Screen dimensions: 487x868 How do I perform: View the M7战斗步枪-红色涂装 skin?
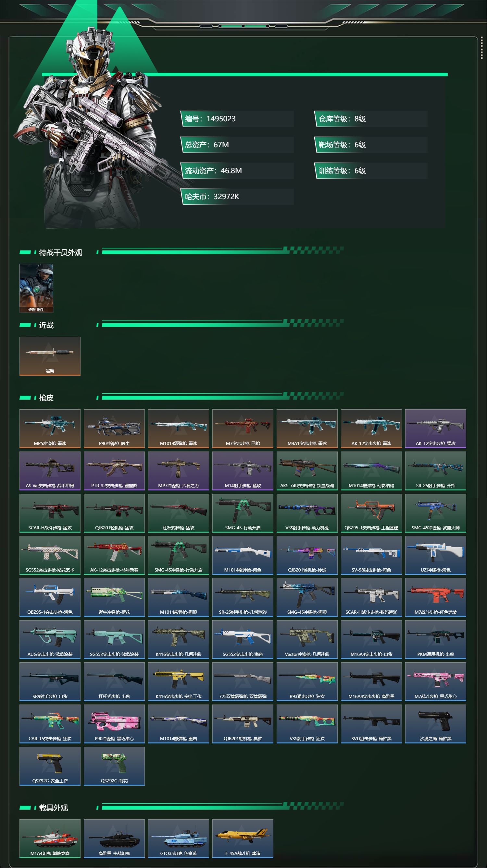tap(435, 597)
